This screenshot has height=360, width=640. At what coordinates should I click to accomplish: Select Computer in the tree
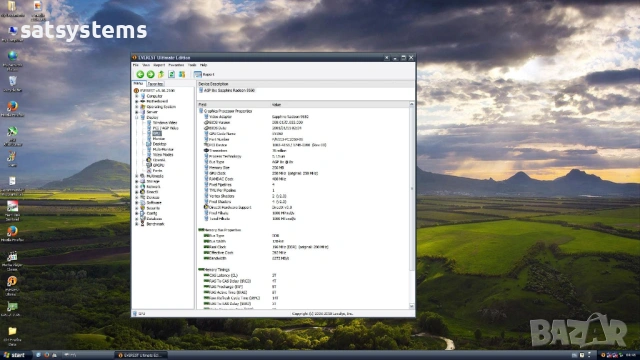(x=154, y=96)
